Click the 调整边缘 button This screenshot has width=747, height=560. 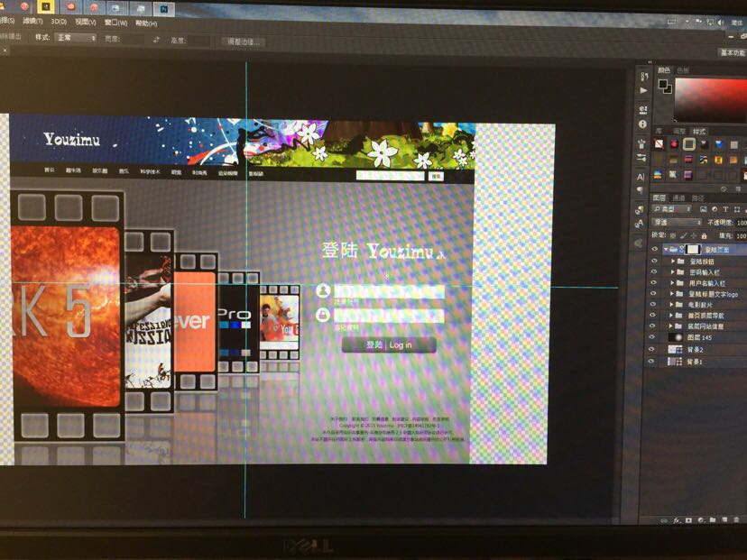pyautogui.click(x=243, y=41)
